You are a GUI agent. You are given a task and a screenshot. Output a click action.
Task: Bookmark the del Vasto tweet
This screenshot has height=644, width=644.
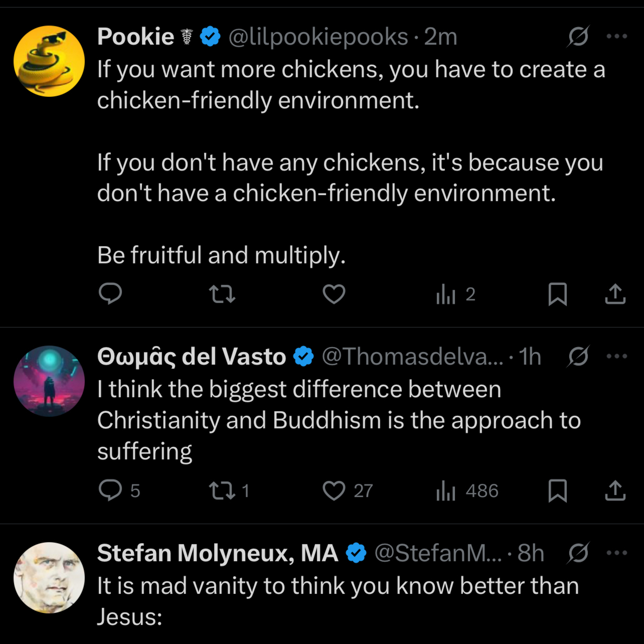(557, 491)
